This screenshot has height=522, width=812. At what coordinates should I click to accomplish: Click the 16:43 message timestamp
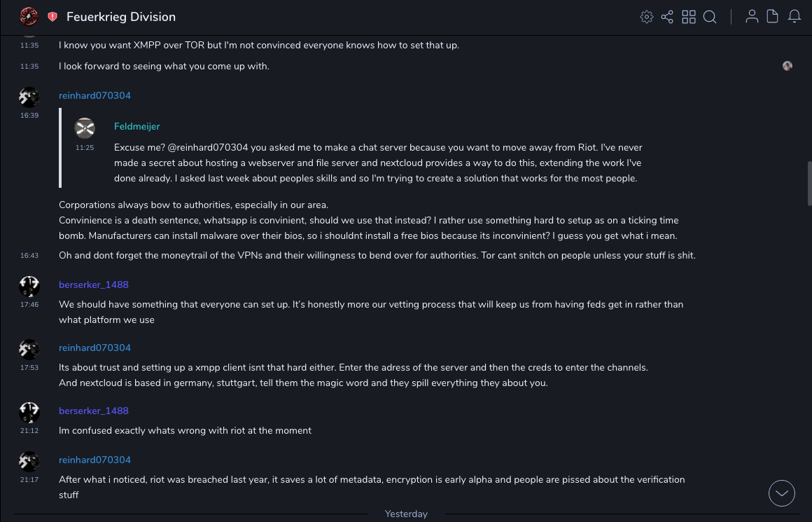pyautogui.click(x=29, y=256)
